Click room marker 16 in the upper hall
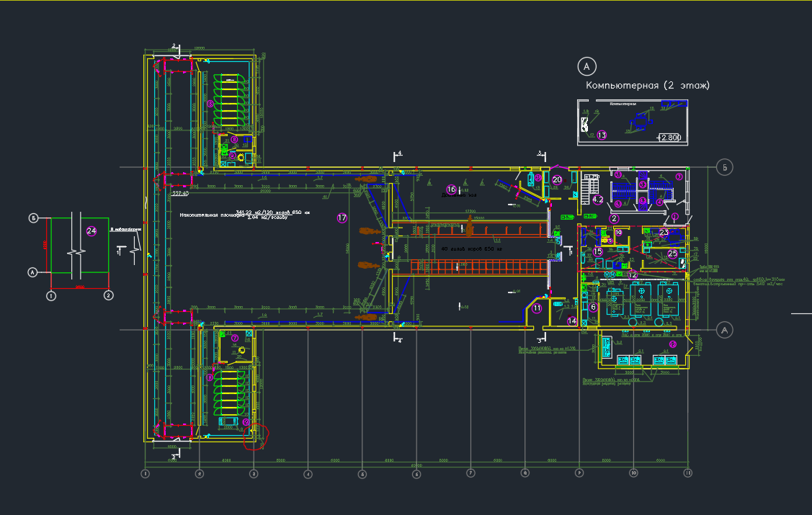The image size is (812, 515). [x=451, y=189]
